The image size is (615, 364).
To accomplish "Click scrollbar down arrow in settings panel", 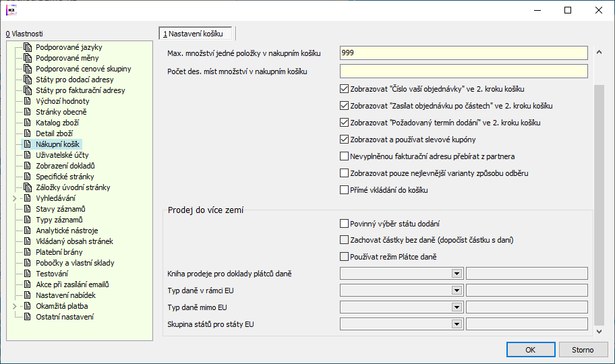I will pyautogui.click(x=599, y=332).
